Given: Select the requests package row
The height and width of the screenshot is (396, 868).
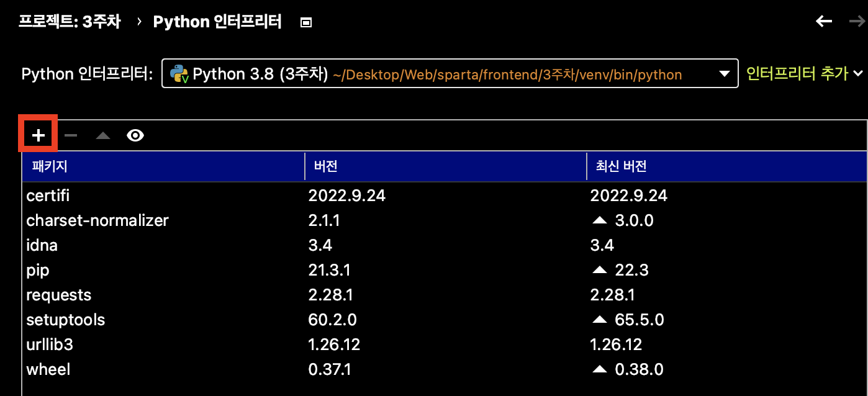Looking at the screenshot, I should (x=445, y=295).
